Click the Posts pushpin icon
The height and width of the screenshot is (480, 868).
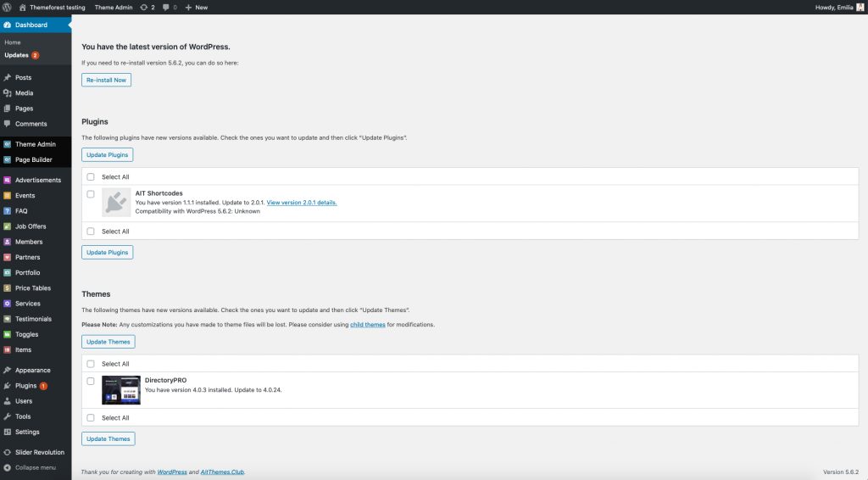tap(7, 77)
